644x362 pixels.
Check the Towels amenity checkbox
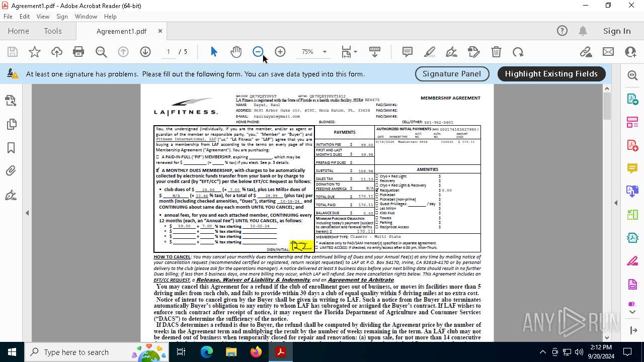tap(377, 218)
